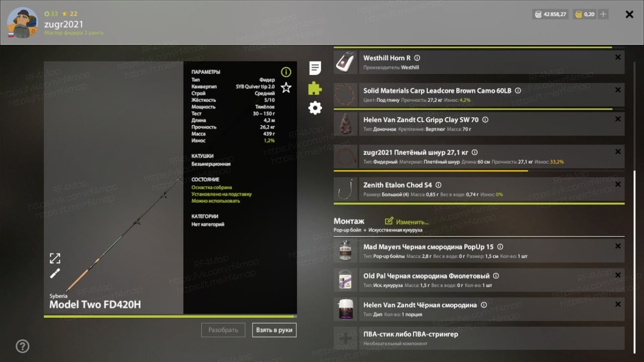Click Model Two FD420H rod name

(x=95, y=305)
